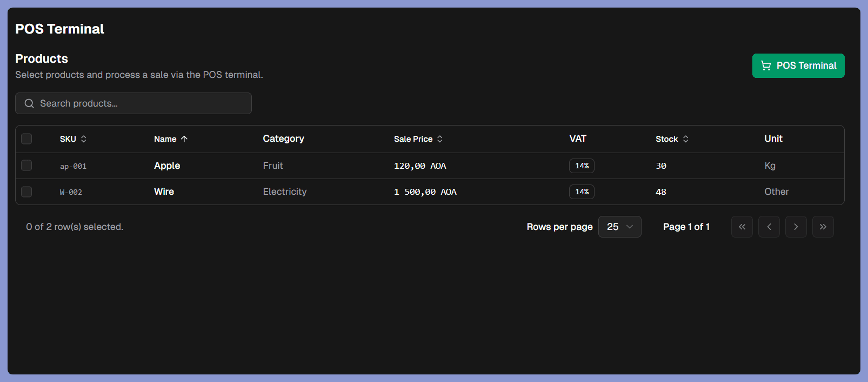Click the Unit column header
The image size is (868, 382).
coord(773,139)
